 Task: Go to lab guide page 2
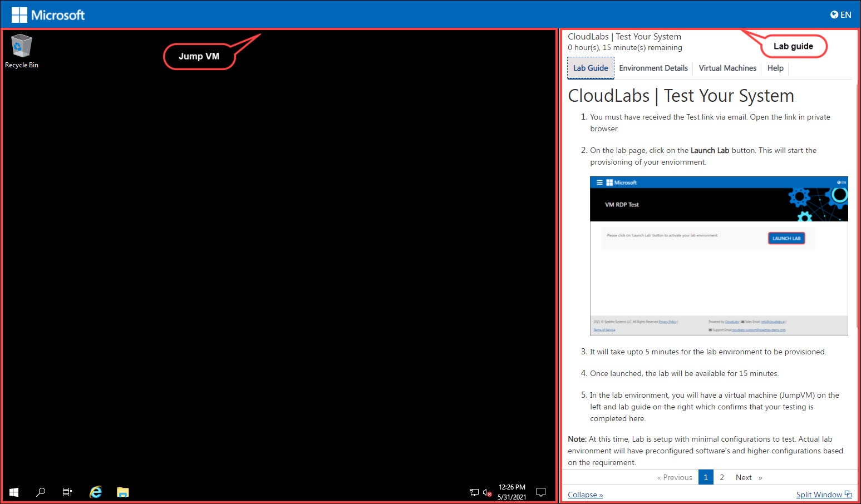(722, 477)
